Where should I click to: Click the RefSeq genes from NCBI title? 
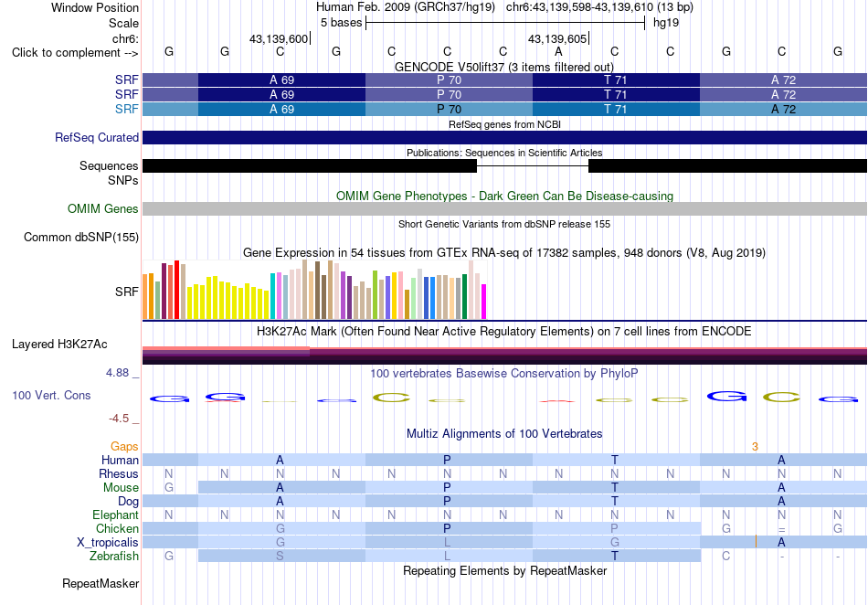504,124
